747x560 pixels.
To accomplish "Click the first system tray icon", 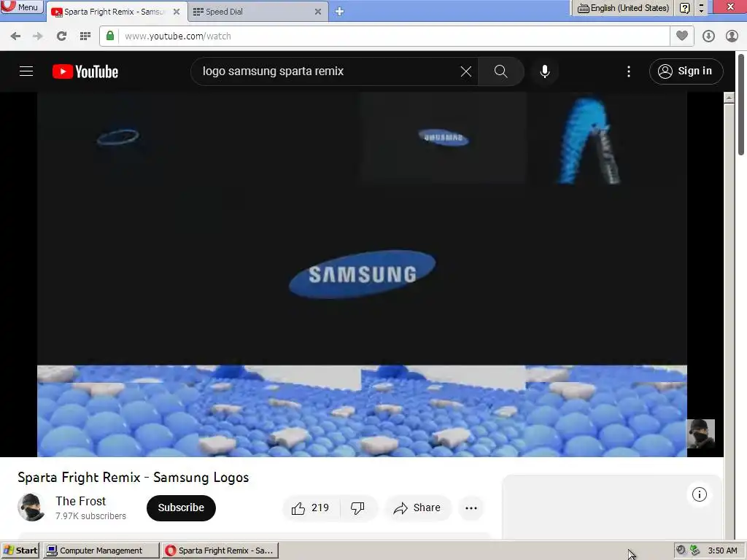I will pyautogui.click(x=681, y=551).
